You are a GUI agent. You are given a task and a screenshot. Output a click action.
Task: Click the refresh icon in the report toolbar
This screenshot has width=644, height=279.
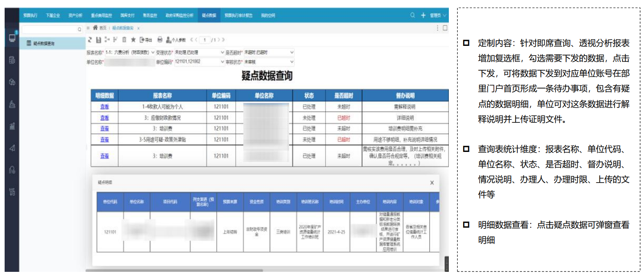point(89,40)
